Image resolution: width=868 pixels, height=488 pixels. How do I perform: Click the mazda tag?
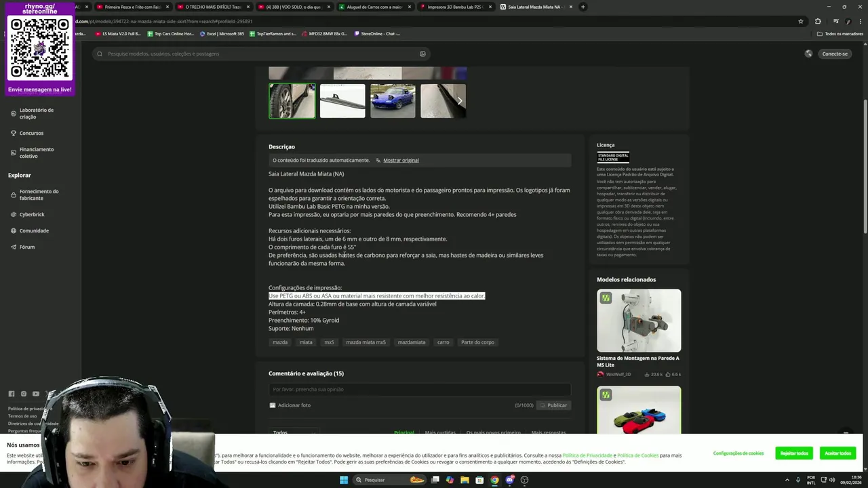point(280,342)
